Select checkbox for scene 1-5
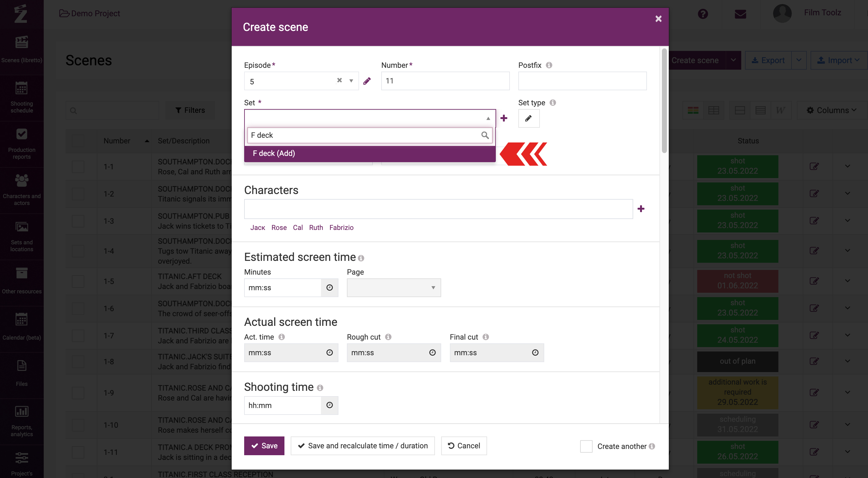868x478 pixels. click(78, 281)
